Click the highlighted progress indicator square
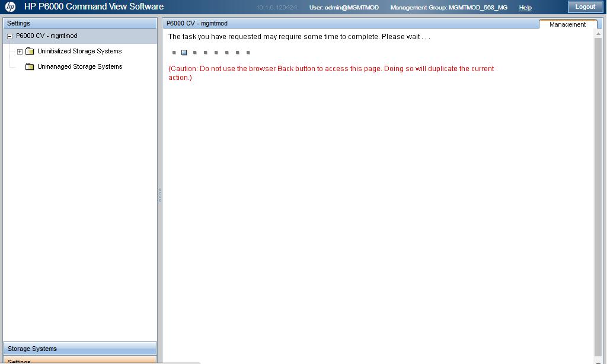This screenshot has width=607, height=364. (184, 52)
